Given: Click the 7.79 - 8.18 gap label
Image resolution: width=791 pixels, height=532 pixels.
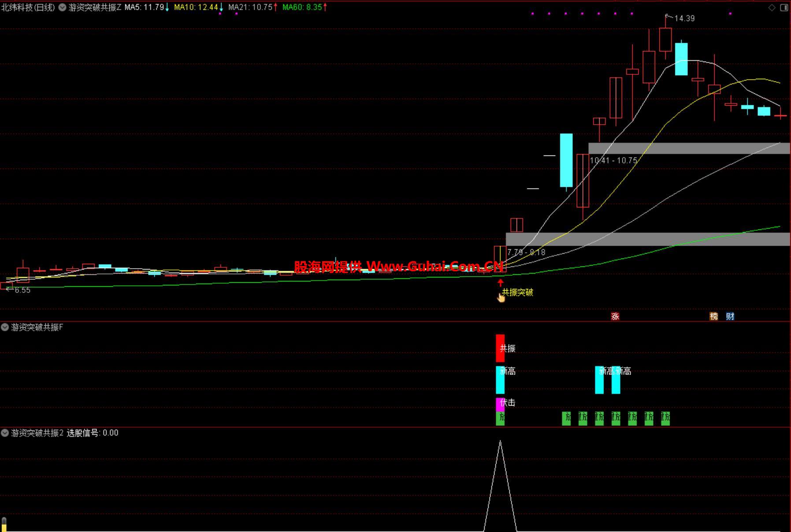Looking at the screenshot, I should click(x=526, y=252).
